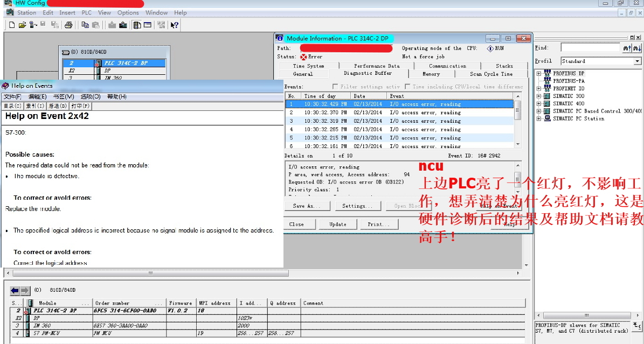Viewport: 644px width, 344px height.
Task: Select event row 3 in diagnostic buffer
Action: 400,121
